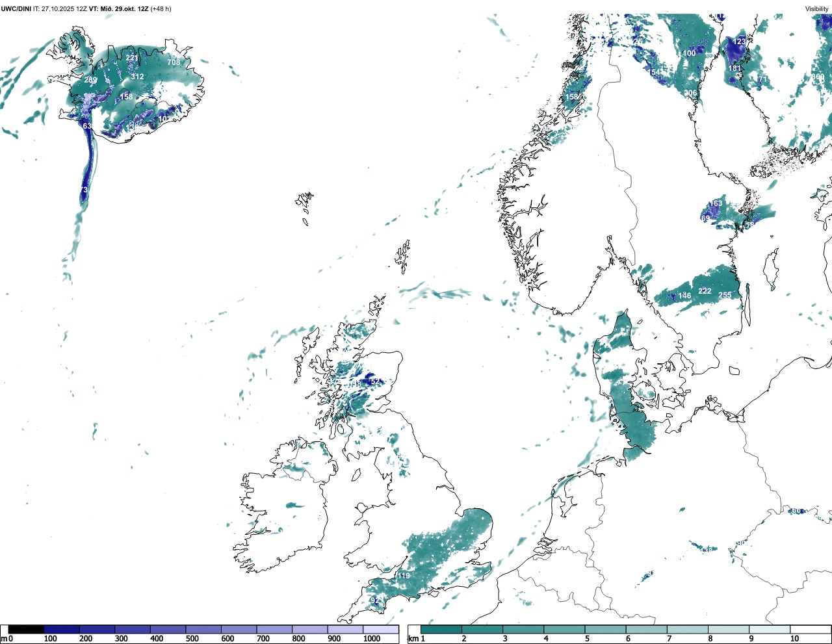Pick the 6–7 km legend swatch

(646, 629)
